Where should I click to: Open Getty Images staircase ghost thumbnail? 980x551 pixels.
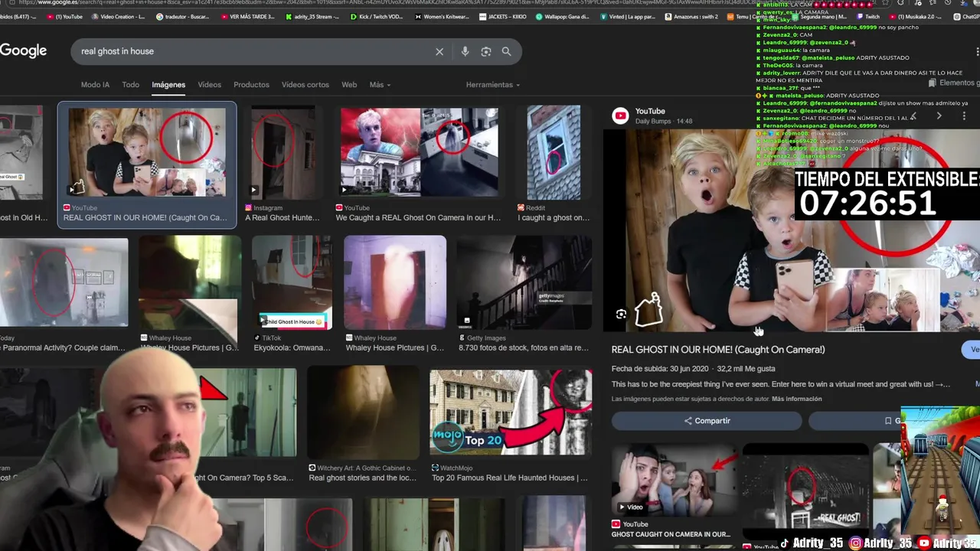coord(524,282)
